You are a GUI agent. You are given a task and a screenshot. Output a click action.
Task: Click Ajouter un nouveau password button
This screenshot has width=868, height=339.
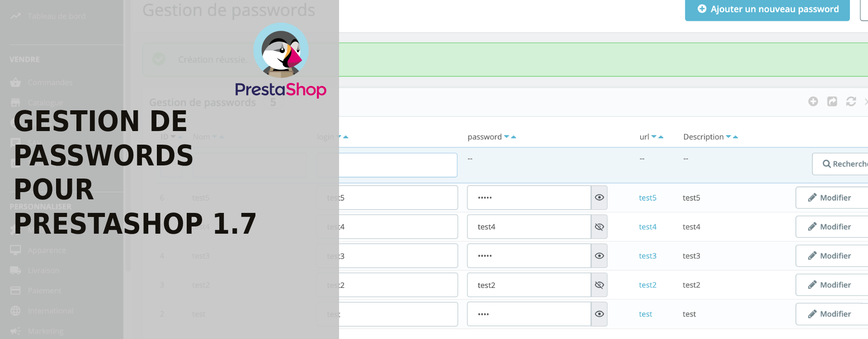(767, 9)
